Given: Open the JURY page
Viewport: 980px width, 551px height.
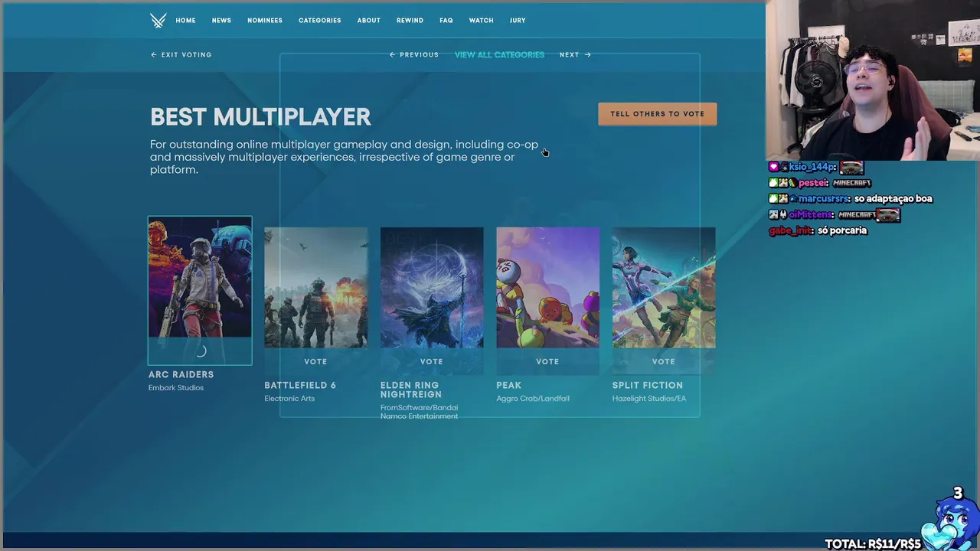Looking at the screenshot, I should point(518,21).
